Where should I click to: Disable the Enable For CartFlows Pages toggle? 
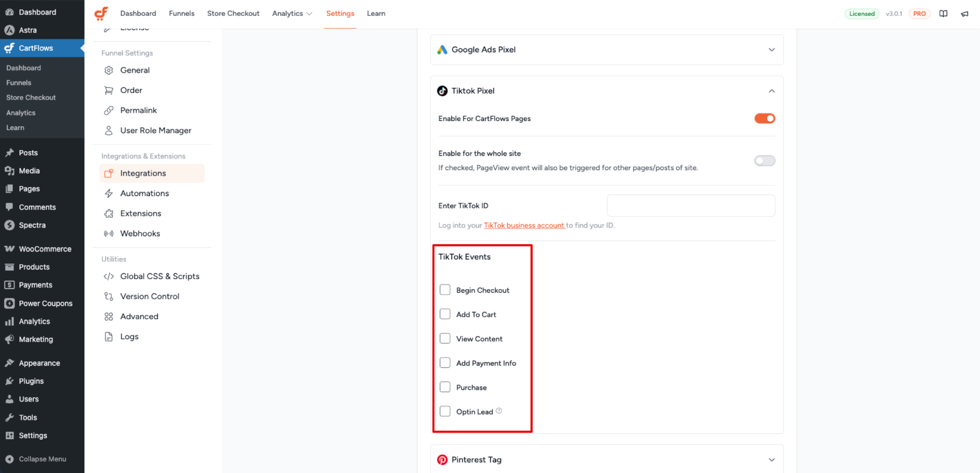pos(765,119)
